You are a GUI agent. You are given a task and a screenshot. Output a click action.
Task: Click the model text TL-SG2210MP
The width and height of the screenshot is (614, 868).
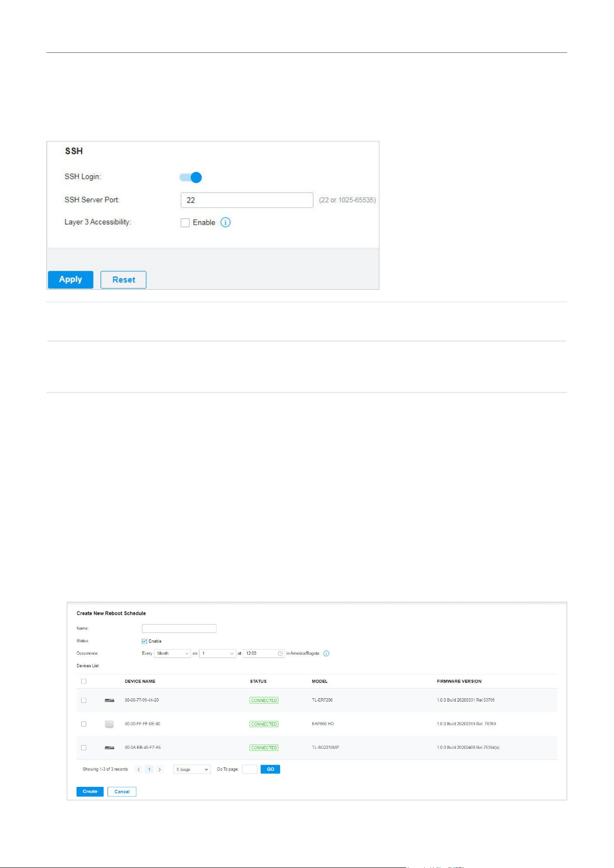coord(326,747)
